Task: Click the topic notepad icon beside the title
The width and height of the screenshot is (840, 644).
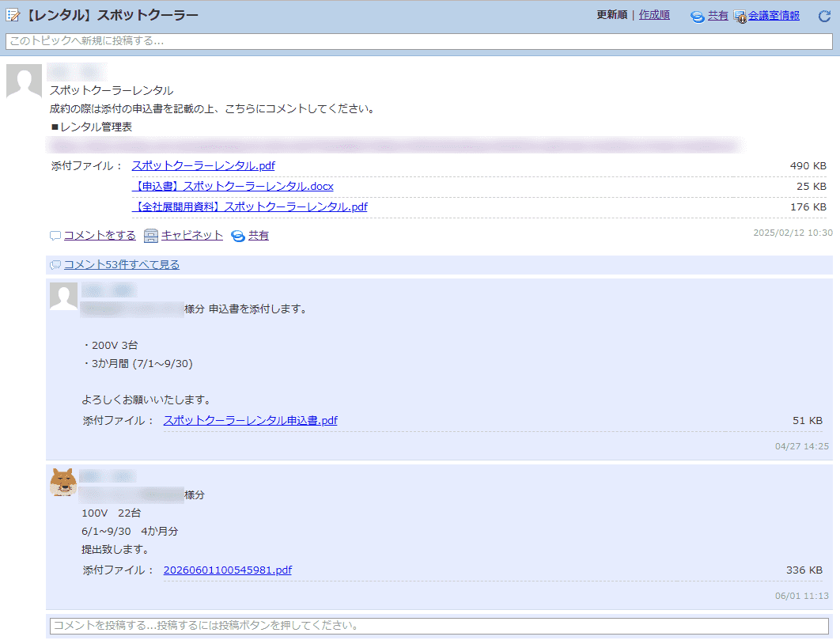Action: point(13,15)
